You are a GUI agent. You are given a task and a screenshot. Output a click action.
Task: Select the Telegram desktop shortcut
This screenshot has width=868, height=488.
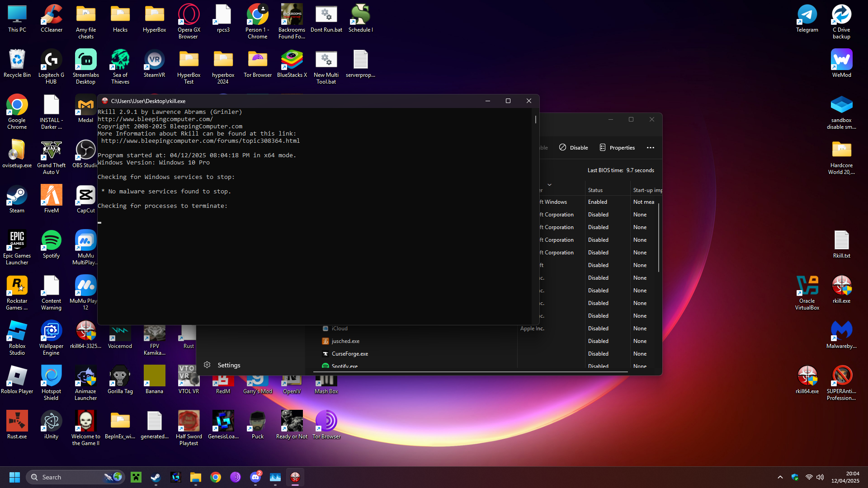pyautogui.click(x=807, y=19)
